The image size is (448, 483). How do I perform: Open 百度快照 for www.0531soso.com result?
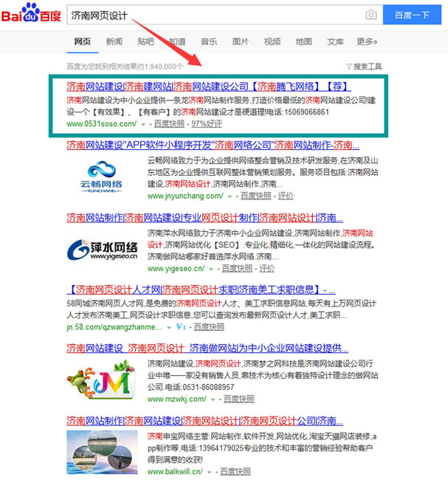point(169,124)
